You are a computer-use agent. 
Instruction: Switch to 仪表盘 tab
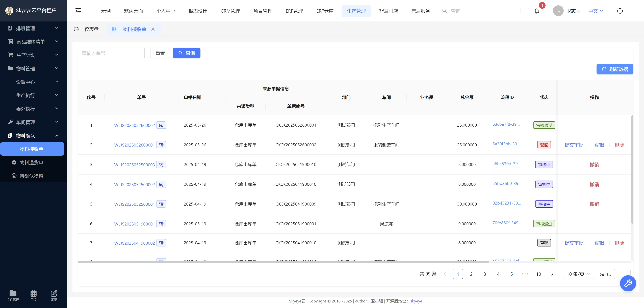tap(91, 29)
